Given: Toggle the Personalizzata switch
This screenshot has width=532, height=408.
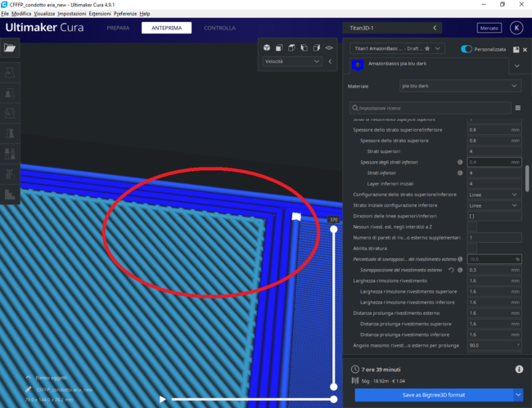Looking at the screenshot, I should click(x=467, y=49).
